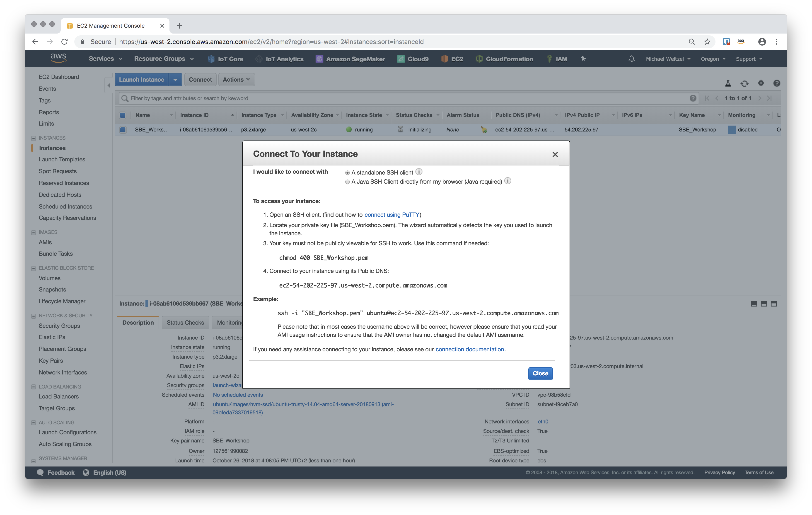Click browser address bar URL
This screenshot has width=812, height=515.
tap(271, 42)
